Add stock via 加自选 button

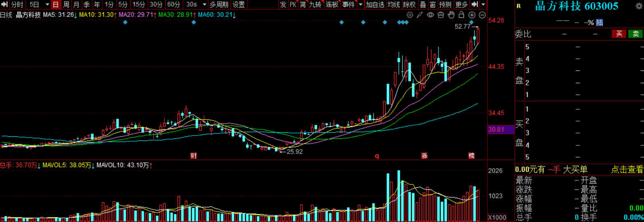tap(375, 5)
